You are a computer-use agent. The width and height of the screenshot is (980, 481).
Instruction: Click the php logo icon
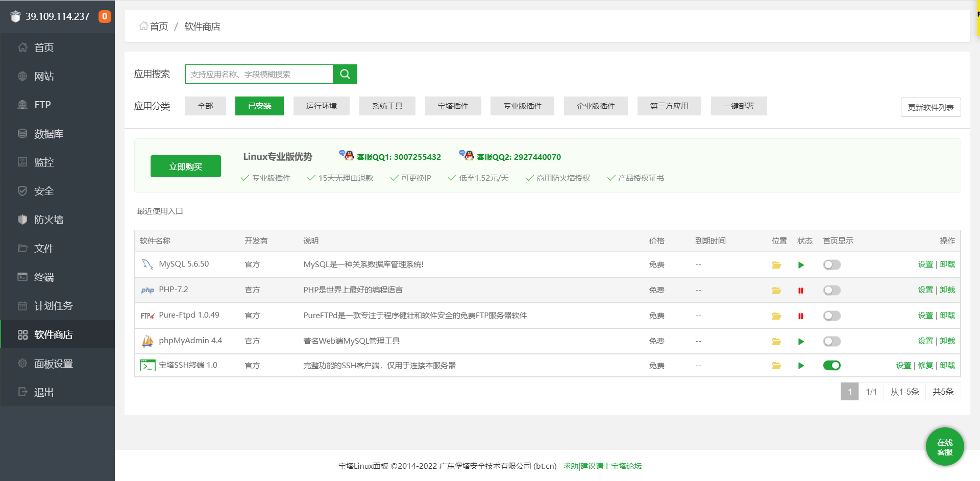(148, 290)
